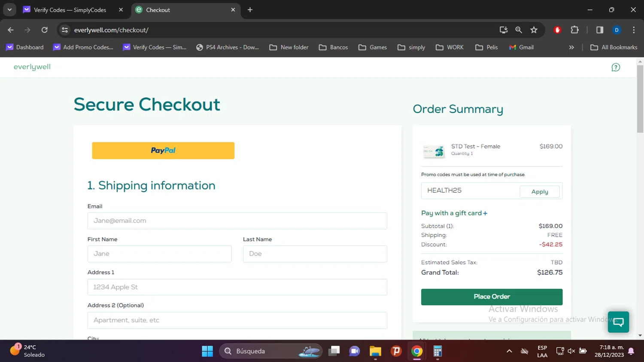
Task: Click the everlywell logo
Action: pyautogui.click(x=32, y=67)
